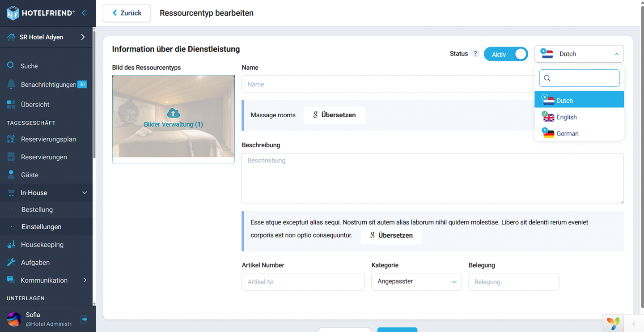The width and height of the screenshot is (644, 332).
Task: Select English in the language list
Action: pos(579,117)
